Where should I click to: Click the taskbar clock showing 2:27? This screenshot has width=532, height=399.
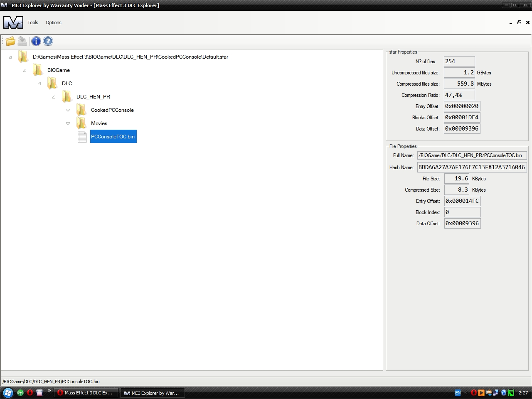[523, 393]
